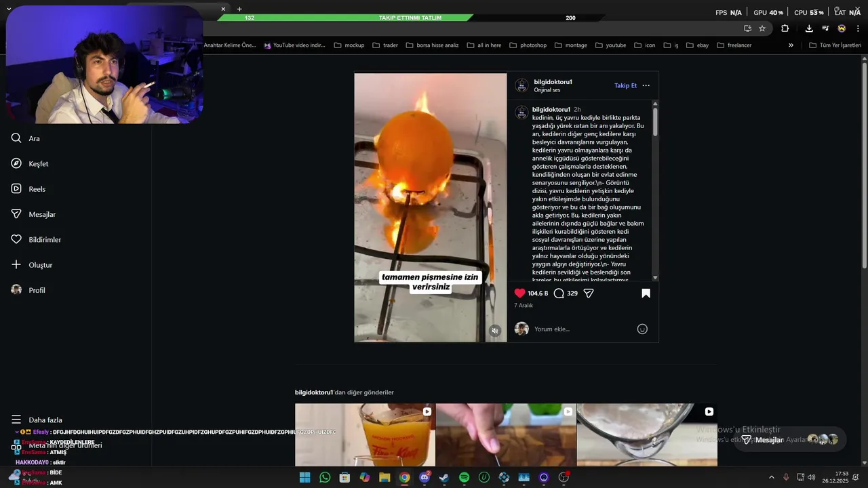Screen dimensions: 868x488
Task: Open the post options three-dot menu
Action: coord(646,85)
